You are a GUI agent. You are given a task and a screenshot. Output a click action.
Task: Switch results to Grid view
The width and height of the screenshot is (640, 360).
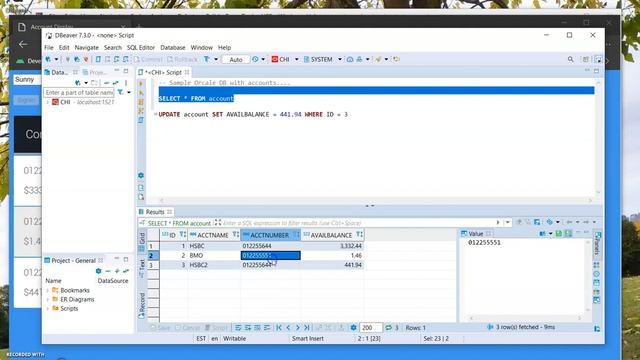(142, 241)
